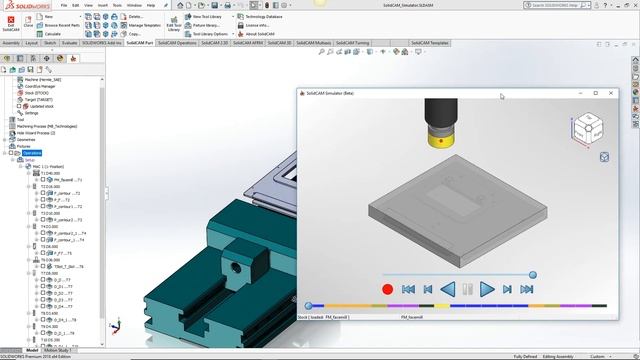Toggle the FM_facemill operation checkbox

pos(43,179)
